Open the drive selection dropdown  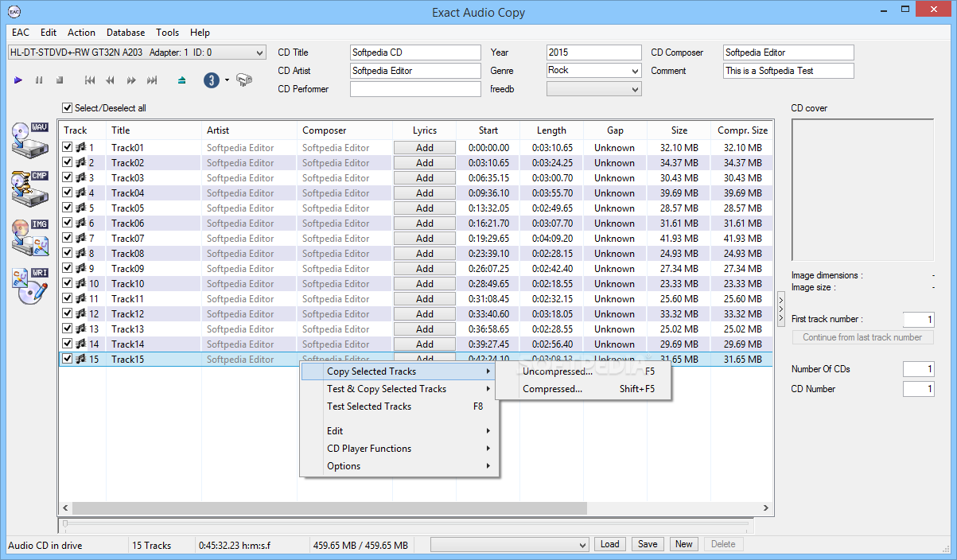259,52
